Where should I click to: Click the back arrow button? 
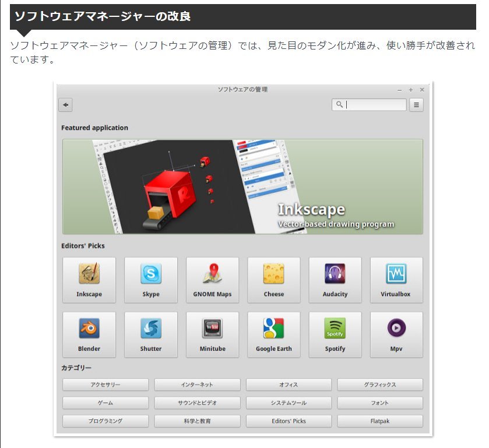click(66, 105)
